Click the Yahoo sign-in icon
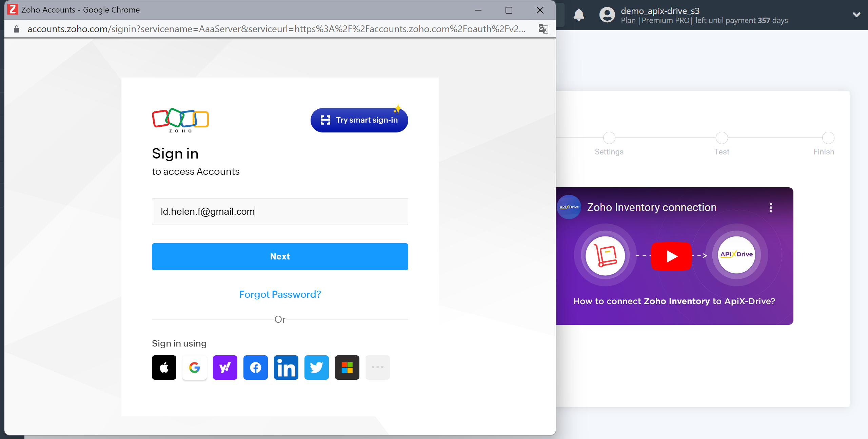 point(225,368)
